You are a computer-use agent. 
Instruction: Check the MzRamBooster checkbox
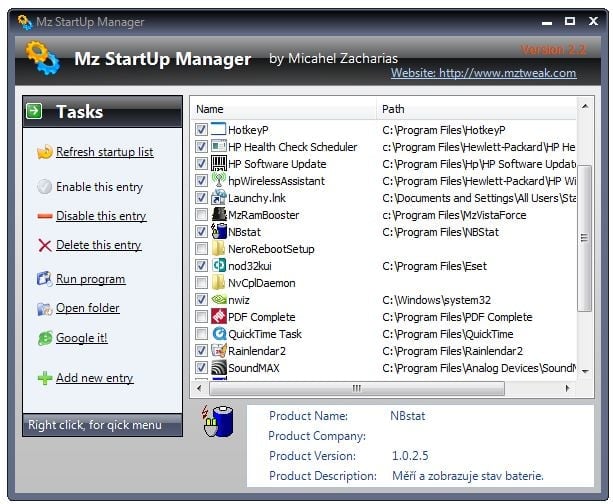point(201,215)
